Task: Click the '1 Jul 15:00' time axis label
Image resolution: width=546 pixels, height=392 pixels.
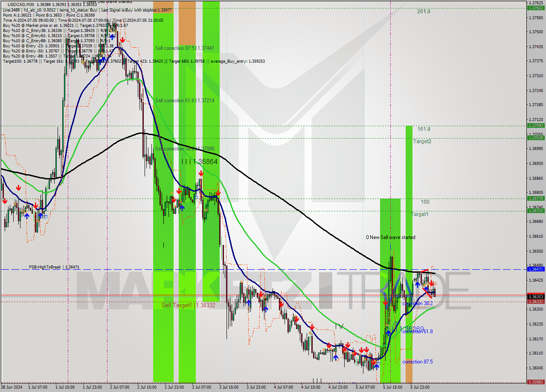Action: [65, 387]
